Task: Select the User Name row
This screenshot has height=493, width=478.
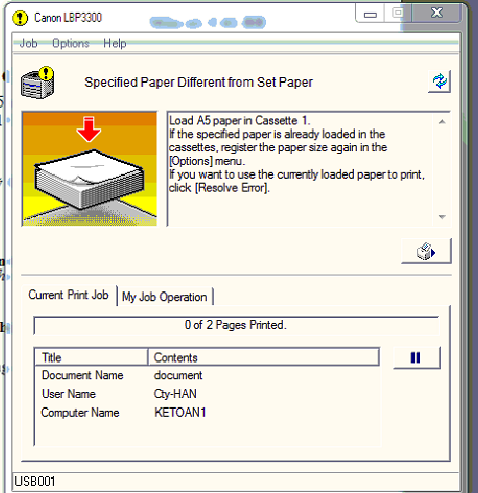Action: (x=207, y=394)
